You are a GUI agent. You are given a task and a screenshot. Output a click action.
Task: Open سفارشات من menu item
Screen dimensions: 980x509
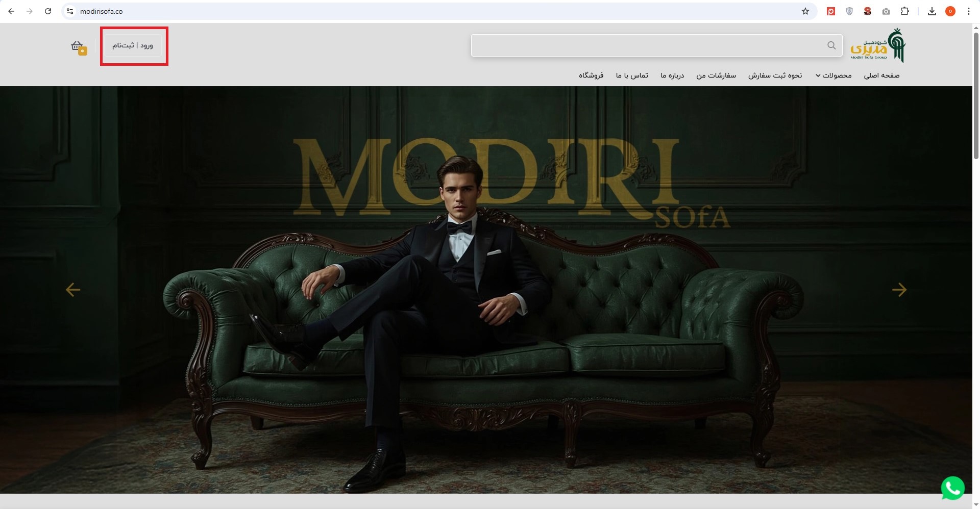[x=716, y=75]
